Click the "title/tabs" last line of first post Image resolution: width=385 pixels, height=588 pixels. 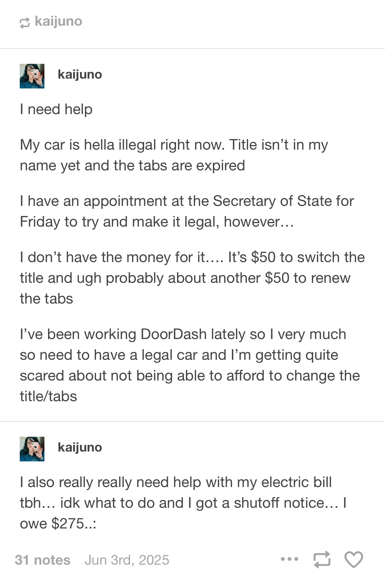[48, 396]
